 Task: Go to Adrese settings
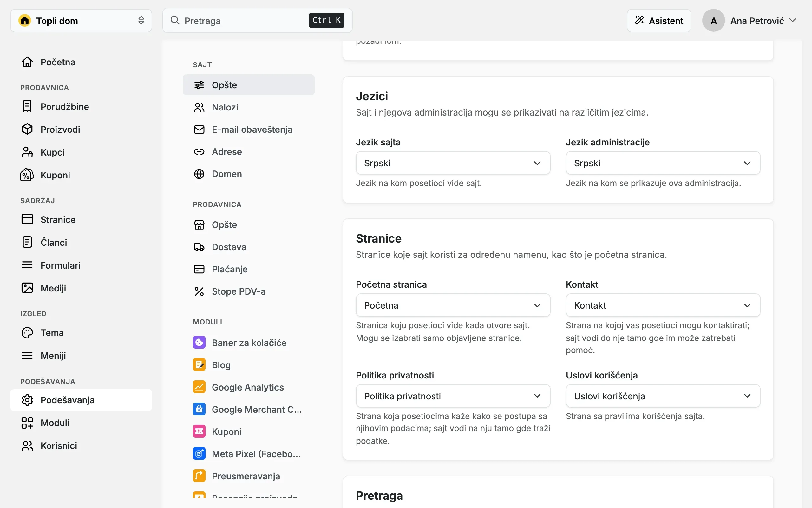click(248, 151)
